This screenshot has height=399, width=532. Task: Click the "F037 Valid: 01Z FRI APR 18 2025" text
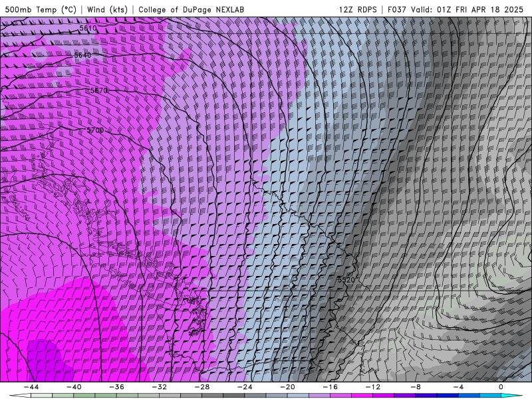tap(456, 9)
